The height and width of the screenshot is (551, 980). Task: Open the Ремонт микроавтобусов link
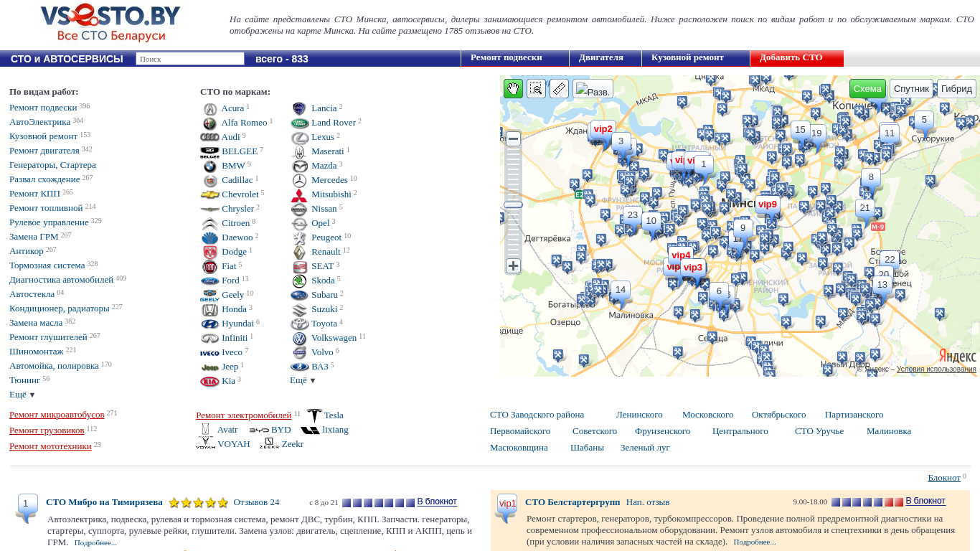(x=57, y=415)
